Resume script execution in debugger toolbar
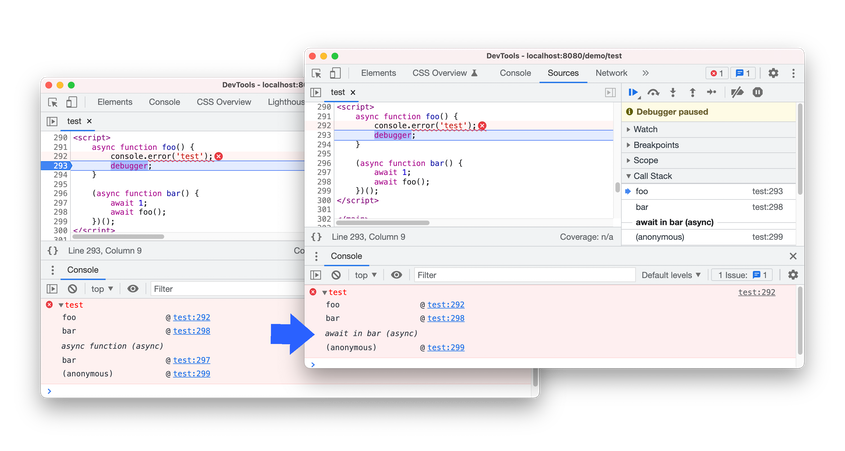This screenshot has height=451, width=845. (x=634, y=93)
